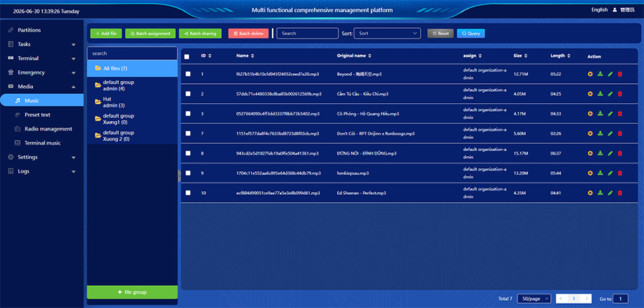Open the Terminal music page

[x=42, y=143]
